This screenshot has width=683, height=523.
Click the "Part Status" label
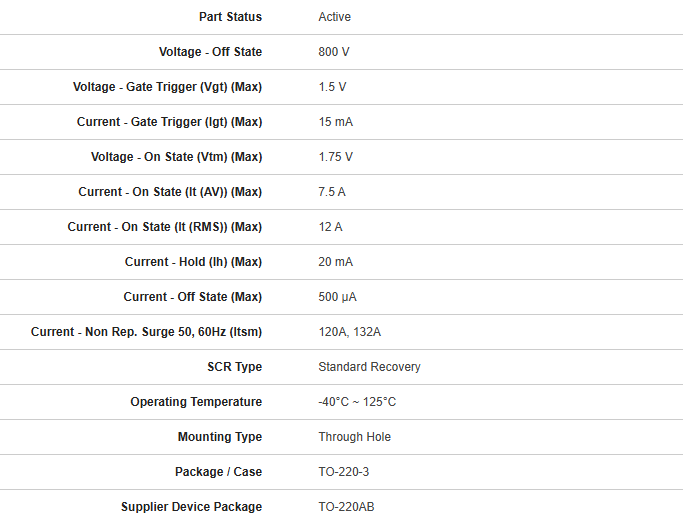(230, 17)
